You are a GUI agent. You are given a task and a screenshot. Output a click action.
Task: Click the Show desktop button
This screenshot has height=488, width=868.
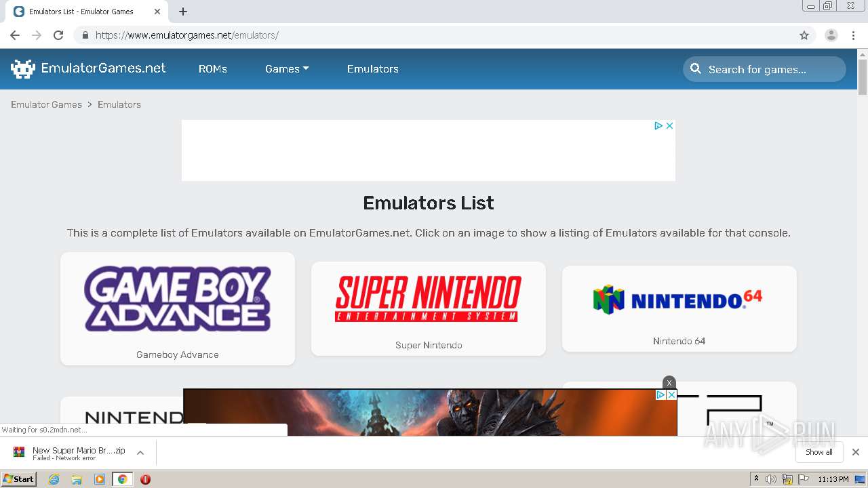point(861,479)
